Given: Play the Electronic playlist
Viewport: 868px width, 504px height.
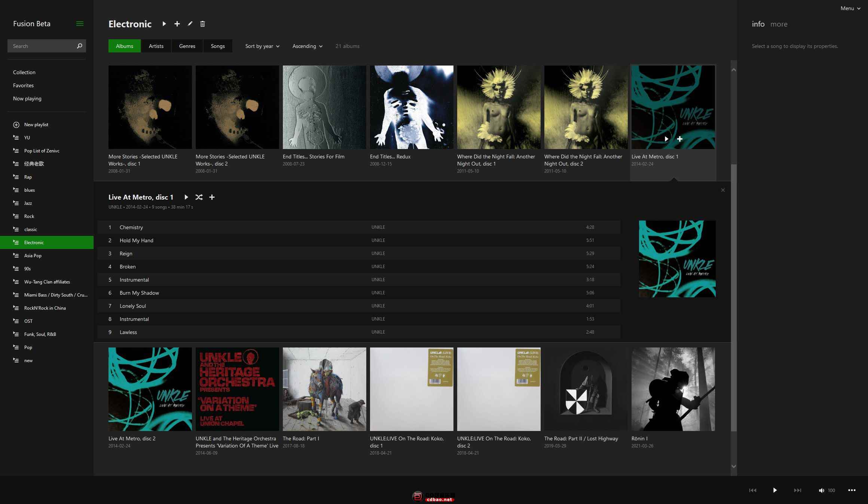Looking at the screenshot, I should click(164, 24).
